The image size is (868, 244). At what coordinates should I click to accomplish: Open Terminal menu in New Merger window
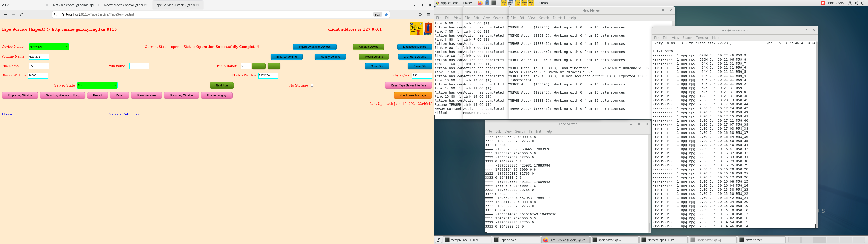point(558,18)
